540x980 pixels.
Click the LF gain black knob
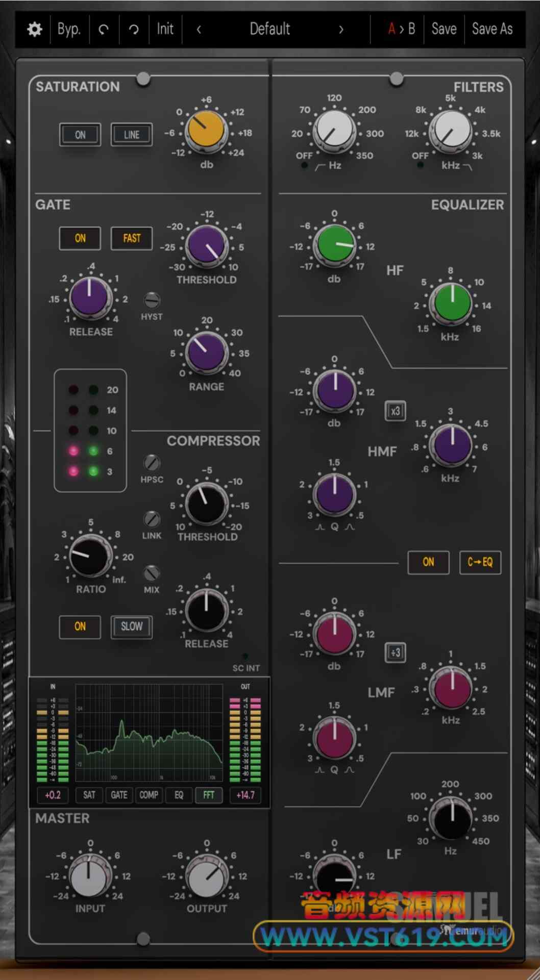click(334, 877)
